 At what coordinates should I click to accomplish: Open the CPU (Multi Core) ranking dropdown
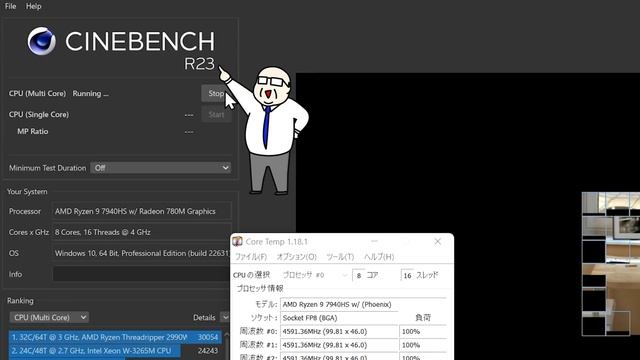(x=49, y=317)
